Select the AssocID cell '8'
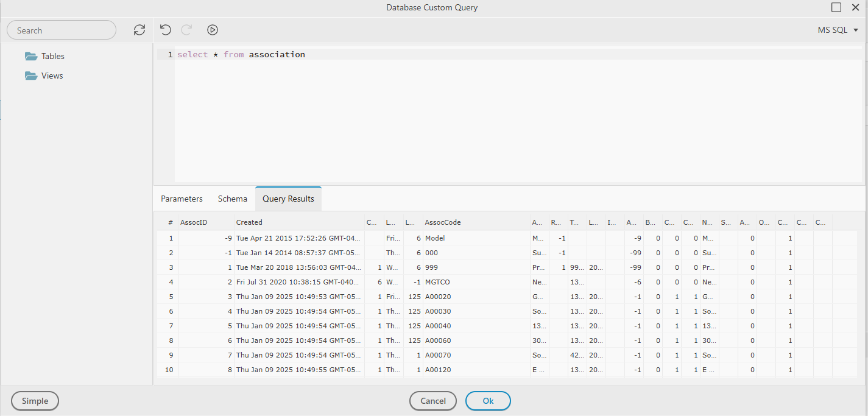The height and width of the screenshot is (416, 868). point(205,370)
